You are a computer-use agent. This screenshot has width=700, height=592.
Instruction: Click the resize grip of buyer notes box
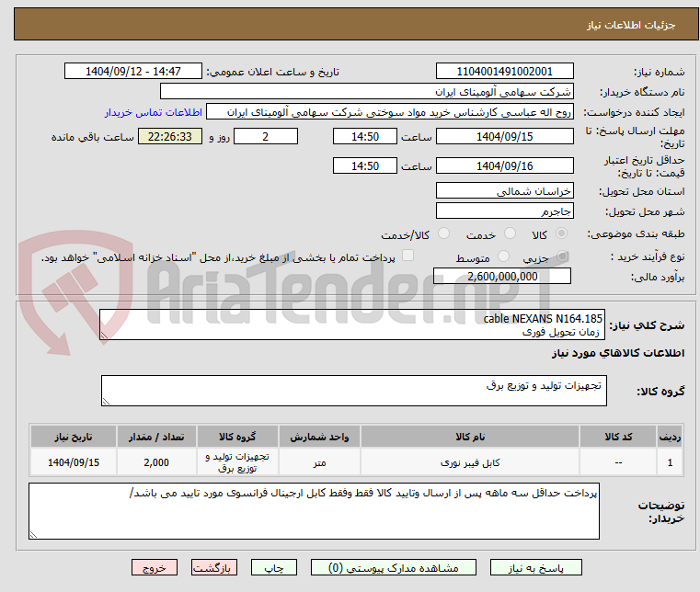(33, 534)
